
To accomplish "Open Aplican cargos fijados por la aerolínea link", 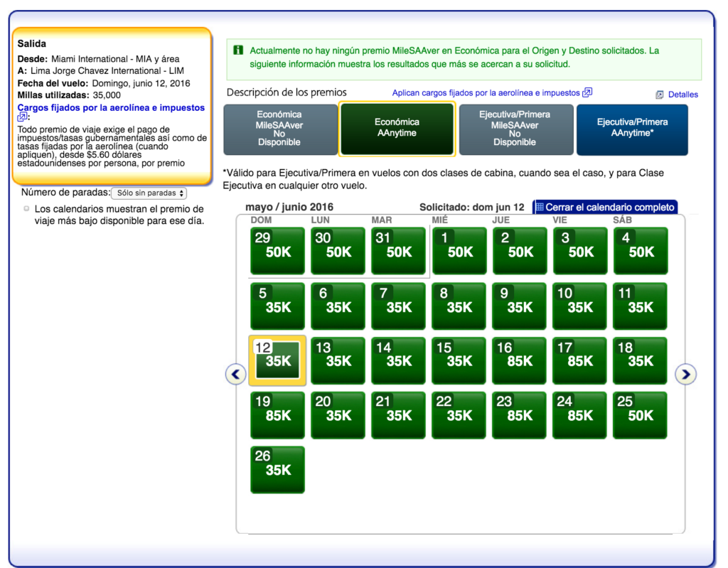I will 486,93.
